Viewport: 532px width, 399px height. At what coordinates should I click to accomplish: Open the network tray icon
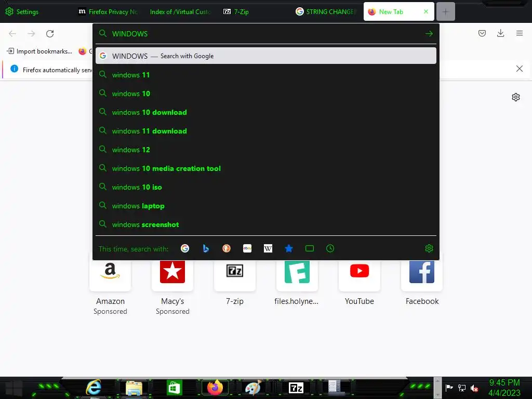click(x=462, y=388)
